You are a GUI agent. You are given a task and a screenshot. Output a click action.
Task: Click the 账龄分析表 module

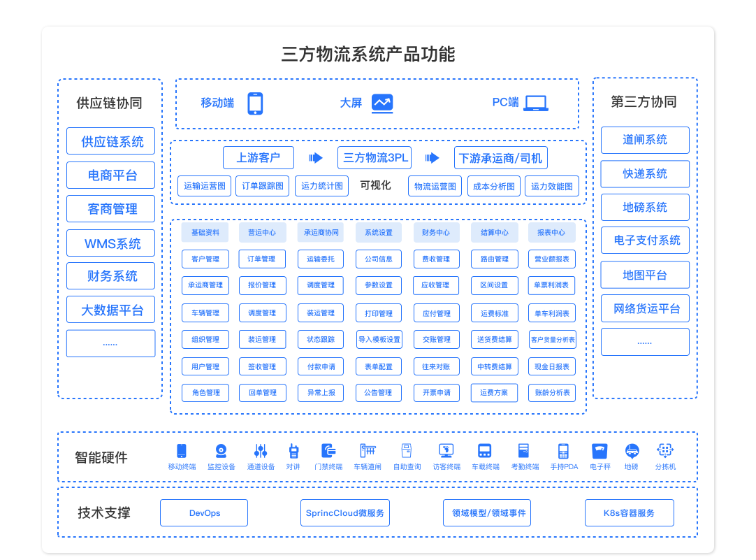[552, 393]
